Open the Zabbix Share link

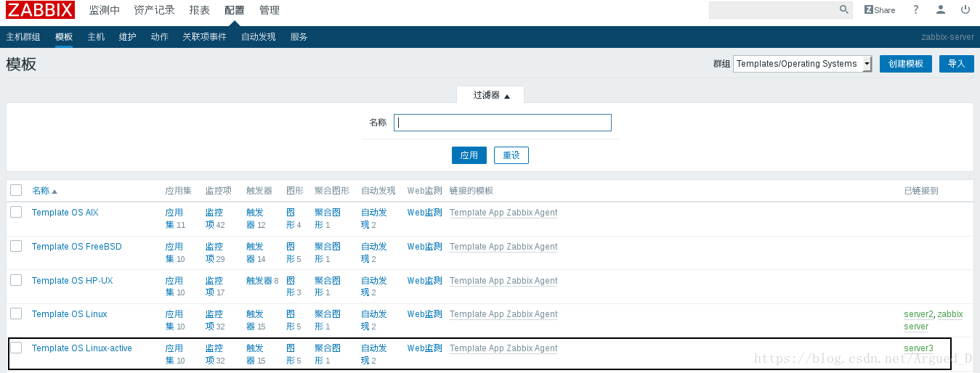click(880, 10)
